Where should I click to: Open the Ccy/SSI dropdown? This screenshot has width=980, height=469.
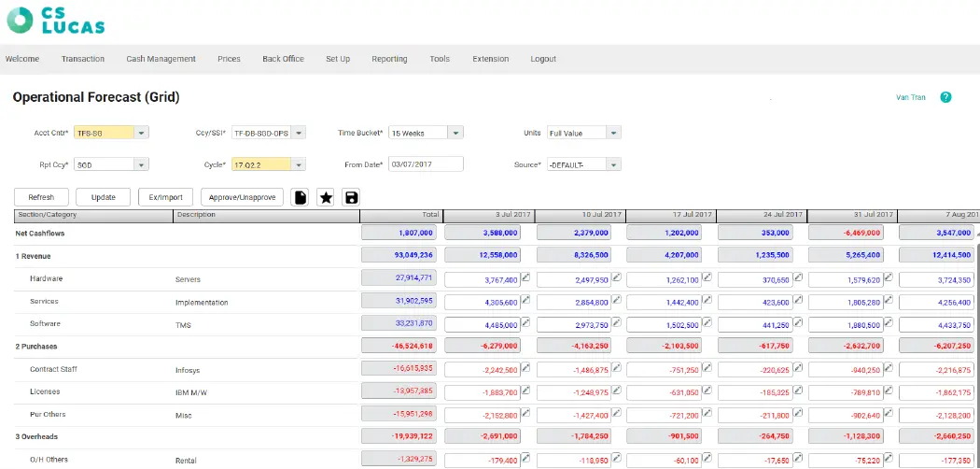click(299, 133)
